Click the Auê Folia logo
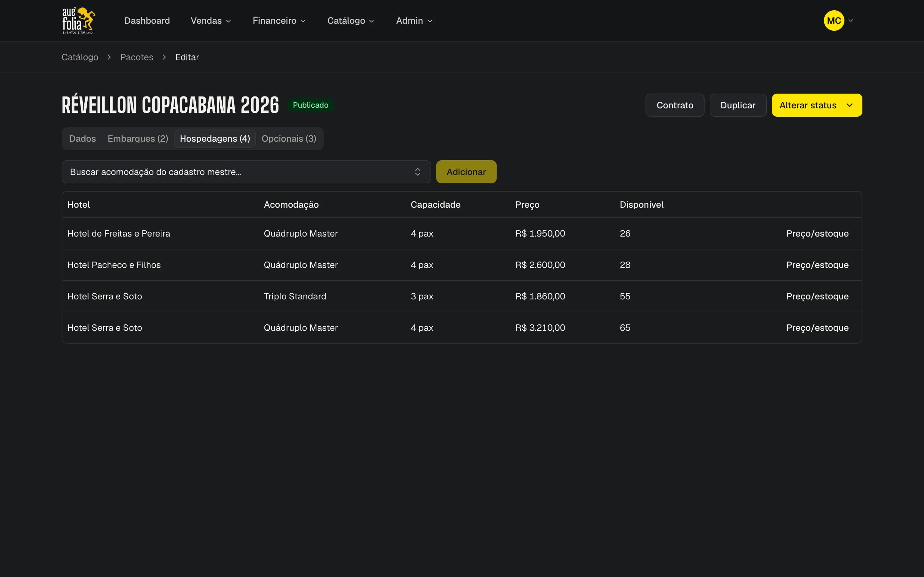 click(79, 21)
